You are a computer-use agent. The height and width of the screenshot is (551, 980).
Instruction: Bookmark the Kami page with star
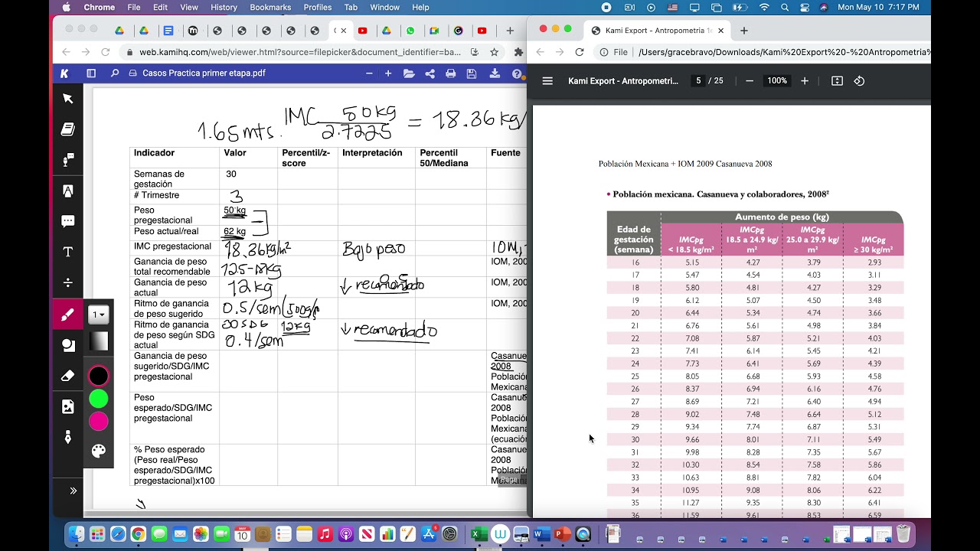[495, 52]
